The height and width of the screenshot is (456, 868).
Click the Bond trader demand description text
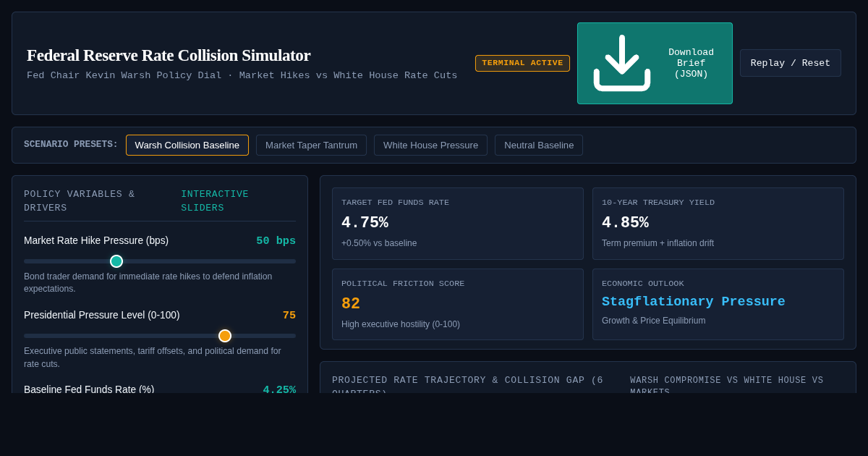[x=148, y=282]
